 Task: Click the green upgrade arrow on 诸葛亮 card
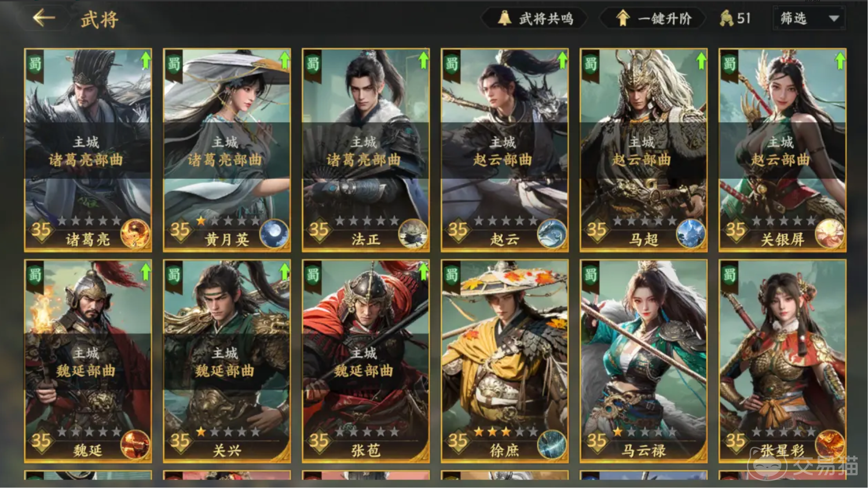pyautogui.click(x=146, y=60)
